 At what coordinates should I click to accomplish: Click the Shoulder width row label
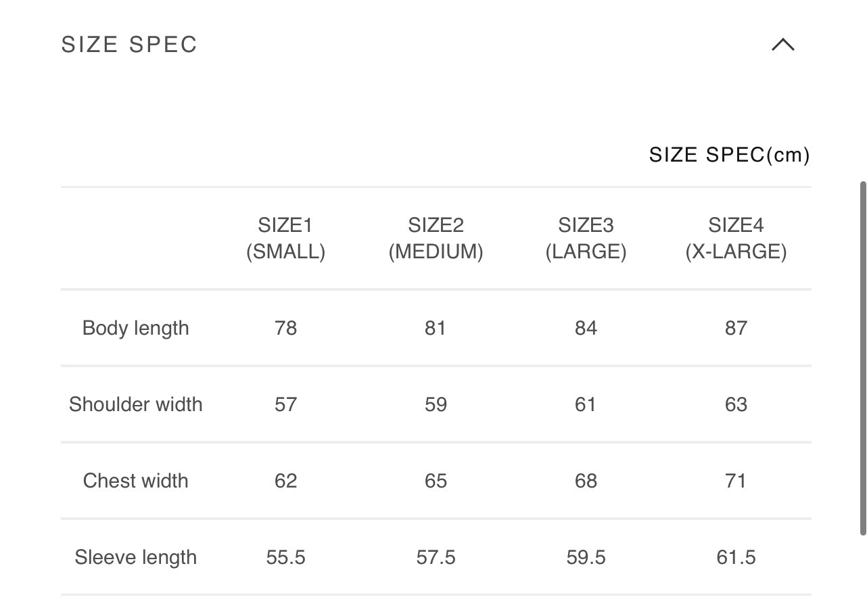point(135,404)
